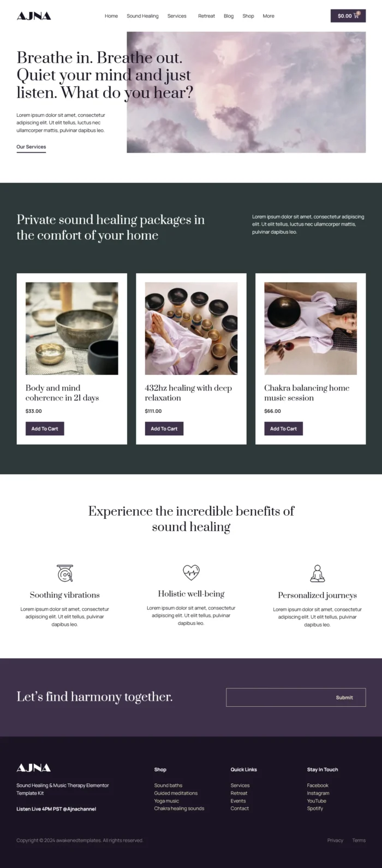Open the Services menu item
Viewport: 382px width, 868px height.
coord(177,16)
